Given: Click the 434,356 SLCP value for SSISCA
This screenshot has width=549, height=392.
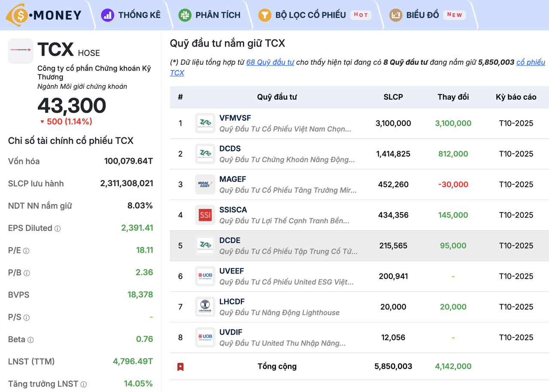Looking at the screenshot, I should (393, 215).
